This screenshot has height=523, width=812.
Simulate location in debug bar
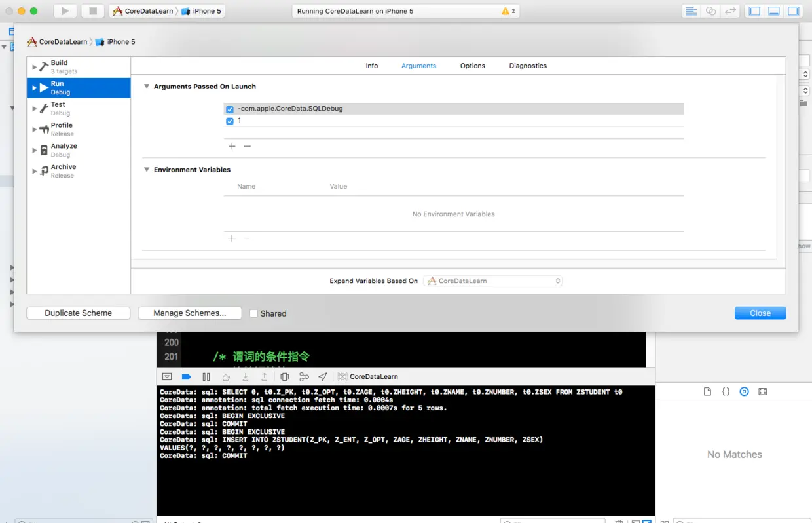(323, 377)
